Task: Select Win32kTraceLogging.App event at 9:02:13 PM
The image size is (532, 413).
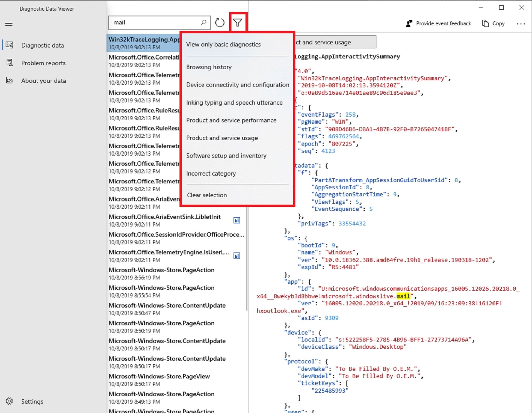Action: pyautogui.click(x=144, y=43)
